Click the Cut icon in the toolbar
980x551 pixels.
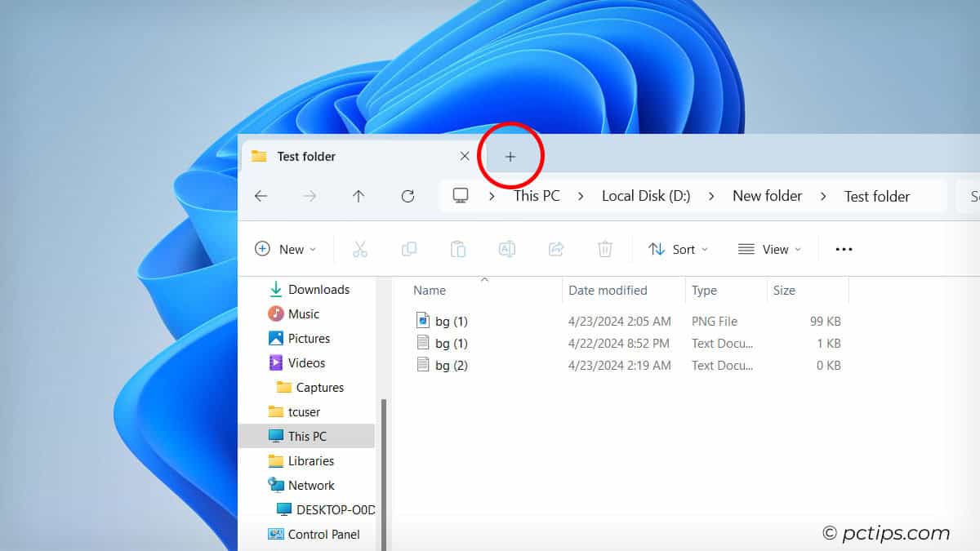point(360,249)
